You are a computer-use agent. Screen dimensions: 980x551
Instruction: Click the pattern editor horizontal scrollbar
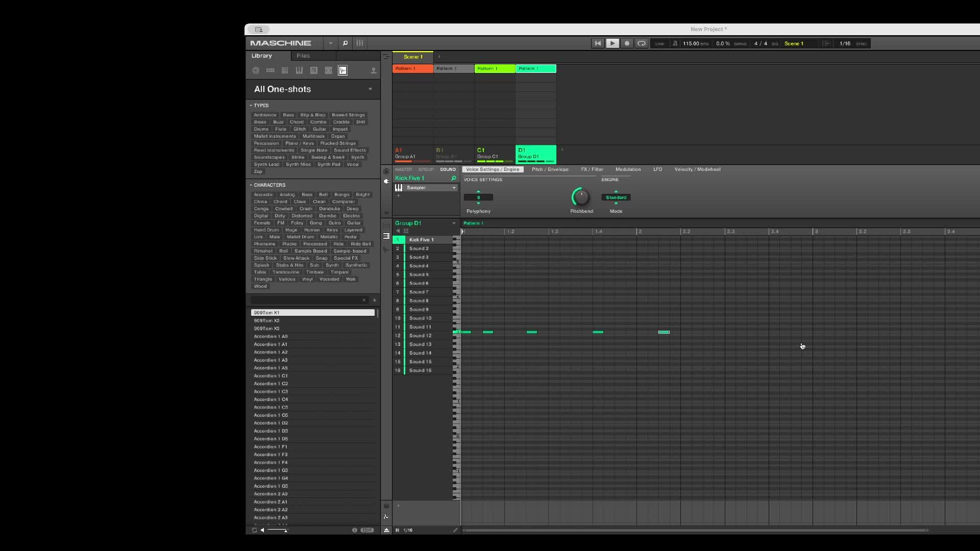[695, 530]
